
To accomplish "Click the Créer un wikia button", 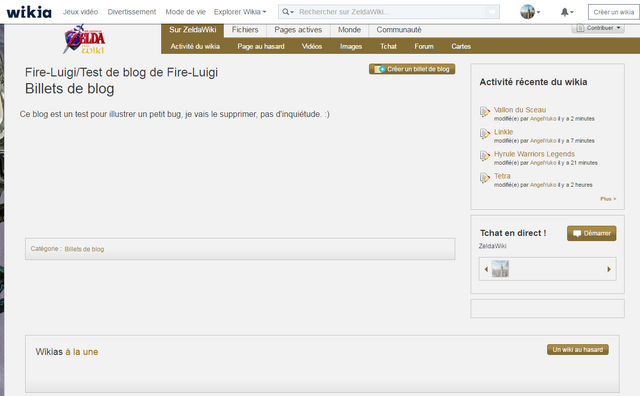I will [613, 12].
